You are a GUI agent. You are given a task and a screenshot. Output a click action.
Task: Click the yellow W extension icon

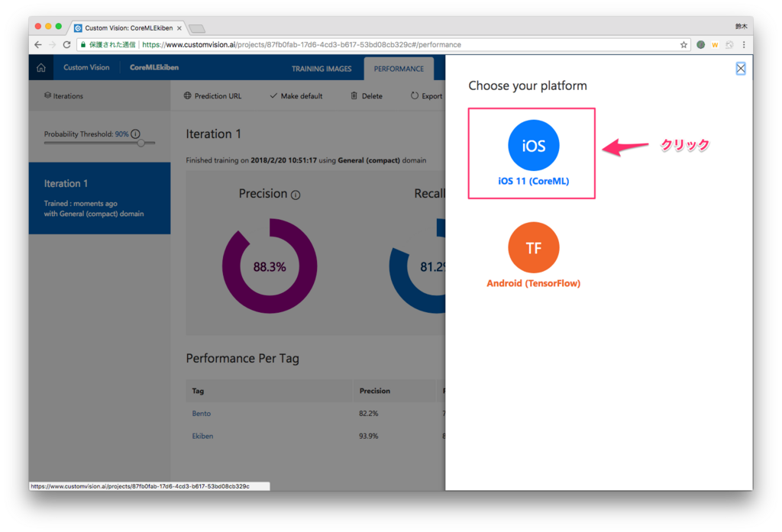click(x=715, y=45)
